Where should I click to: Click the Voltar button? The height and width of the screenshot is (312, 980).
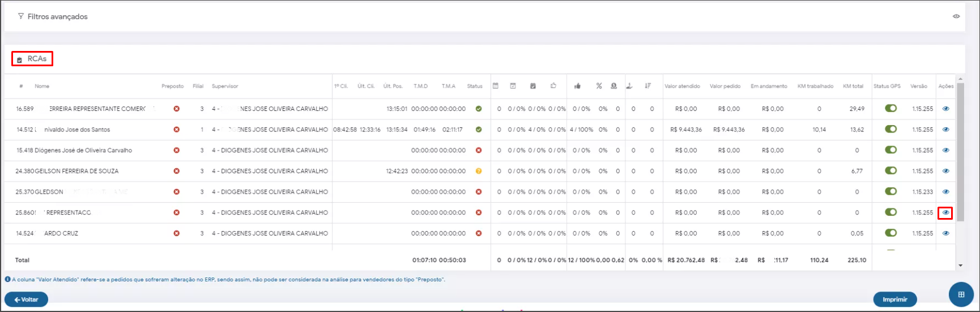point(26,300)
